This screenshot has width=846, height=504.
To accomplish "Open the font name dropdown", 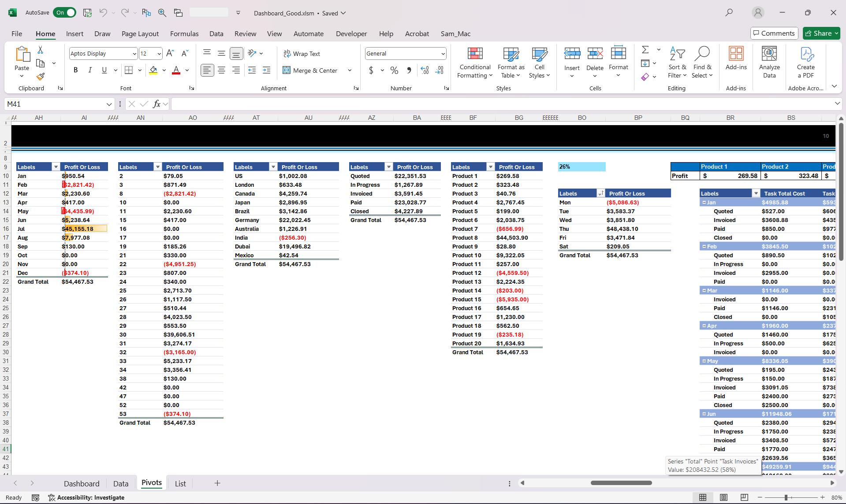I will (x=134, y=54).
